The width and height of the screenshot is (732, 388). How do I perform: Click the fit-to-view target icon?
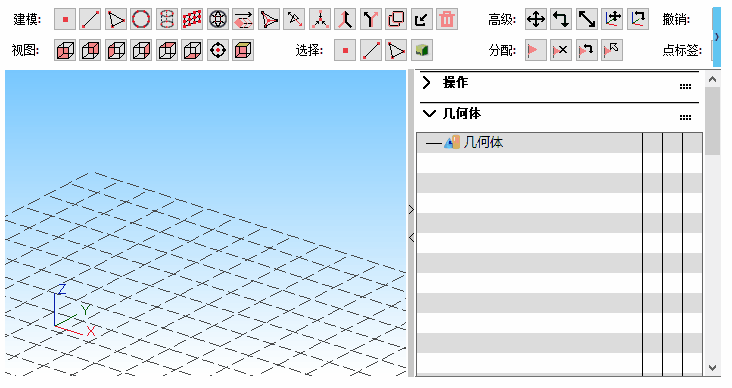tap(218, 50)
